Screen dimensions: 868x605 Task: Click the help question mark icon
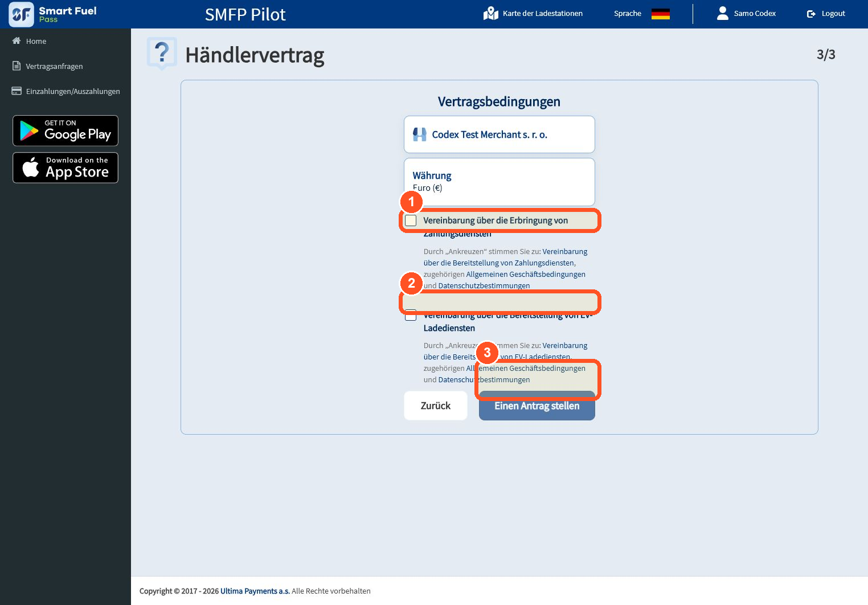click(x=162, y=54)
